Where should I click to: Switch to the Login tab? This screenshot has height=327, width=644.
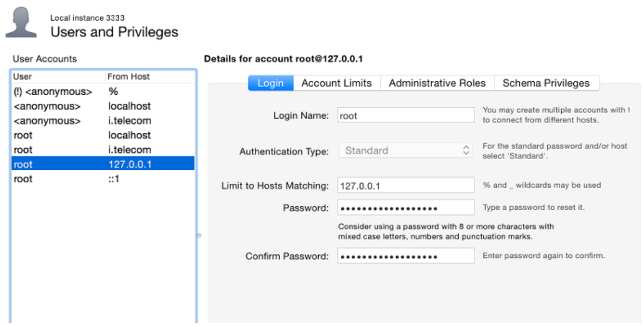[271, 83]
